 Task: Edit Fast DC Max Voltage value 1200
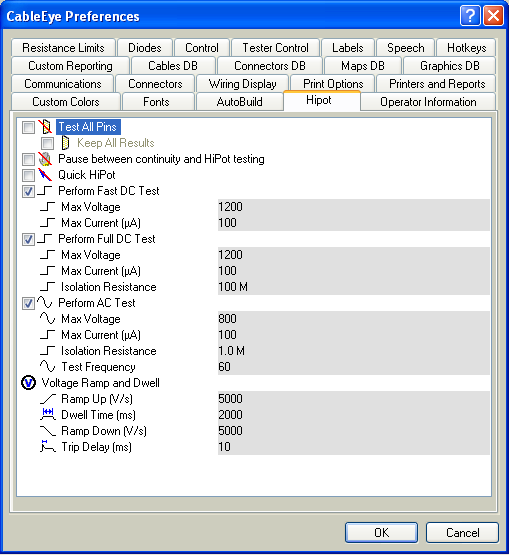354,207
